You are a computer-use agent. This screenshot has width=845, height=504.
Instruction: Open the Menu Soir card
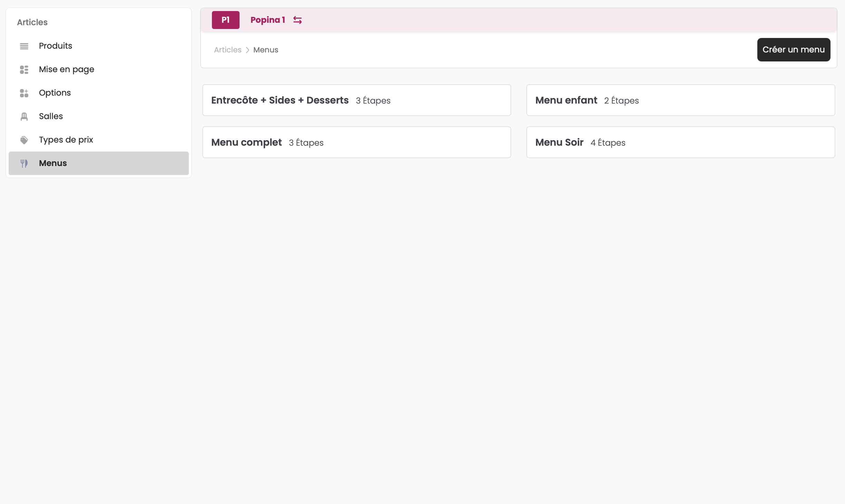[680, 142]
